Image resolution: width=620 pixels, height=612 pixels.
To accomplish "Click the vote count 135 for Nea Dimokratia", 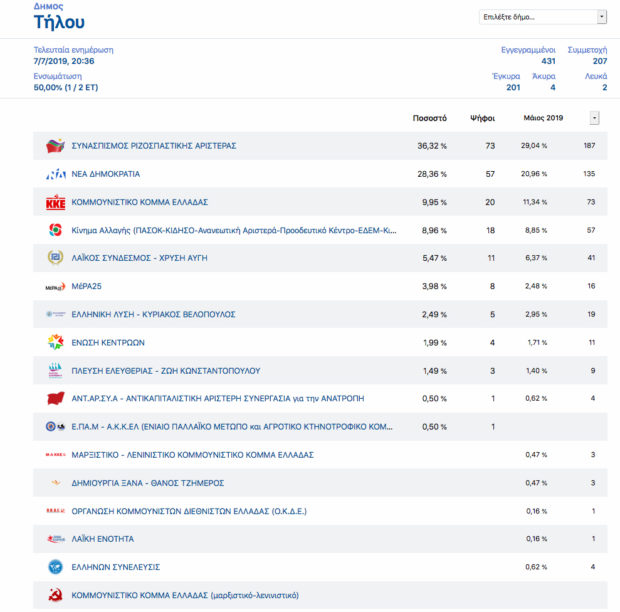I will tap(589, 174).
